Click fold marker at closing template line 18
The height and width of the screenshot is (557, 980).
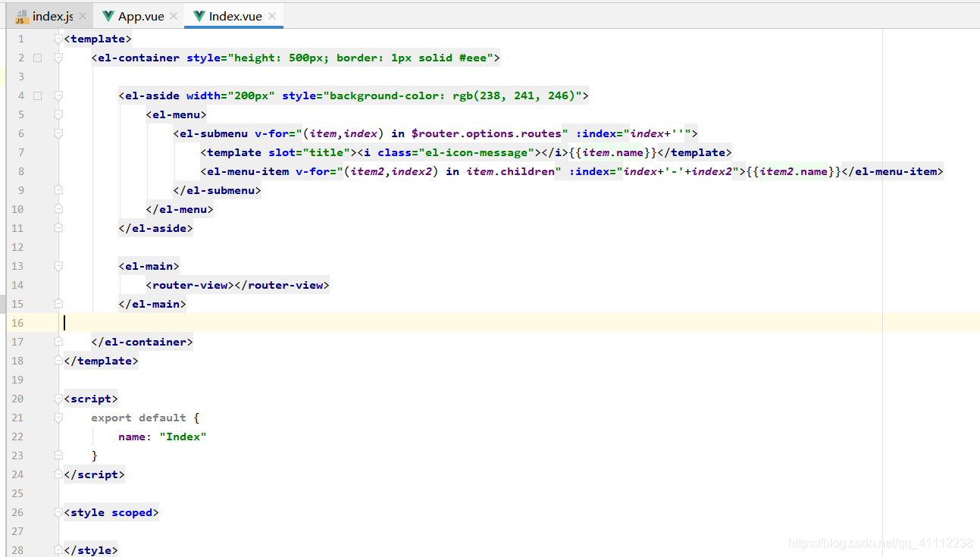coord(58,361)
